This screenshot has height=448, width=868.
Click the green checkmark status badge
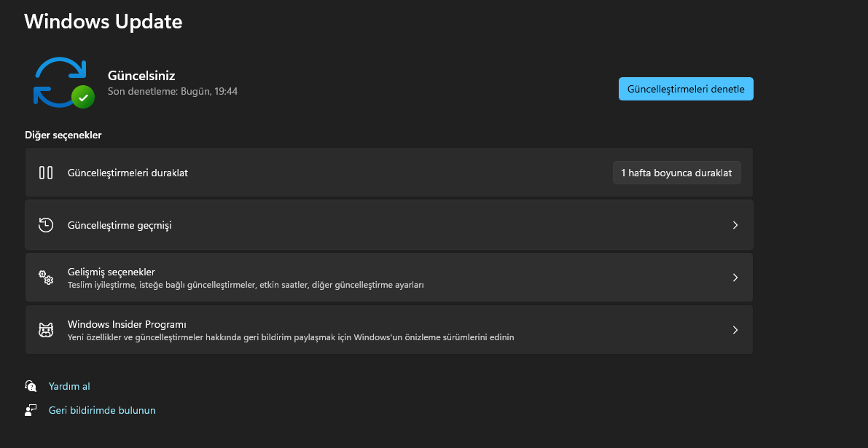coord(83,97)
